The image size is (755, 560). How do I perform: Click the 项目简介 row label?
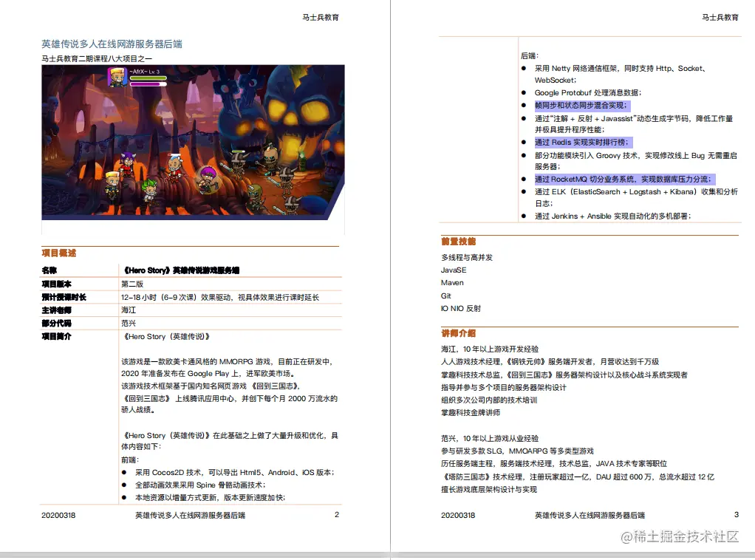click(56, 336)
